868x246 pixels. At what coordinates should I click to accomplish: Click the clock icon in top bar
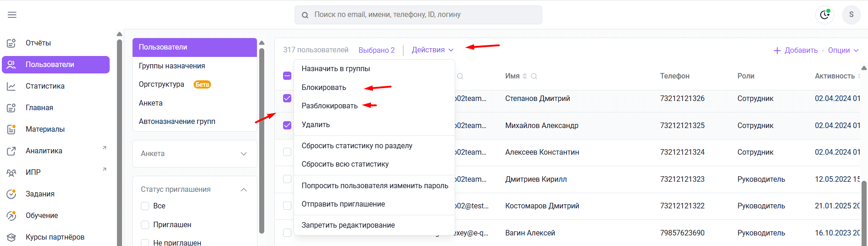tap(824, 15)
